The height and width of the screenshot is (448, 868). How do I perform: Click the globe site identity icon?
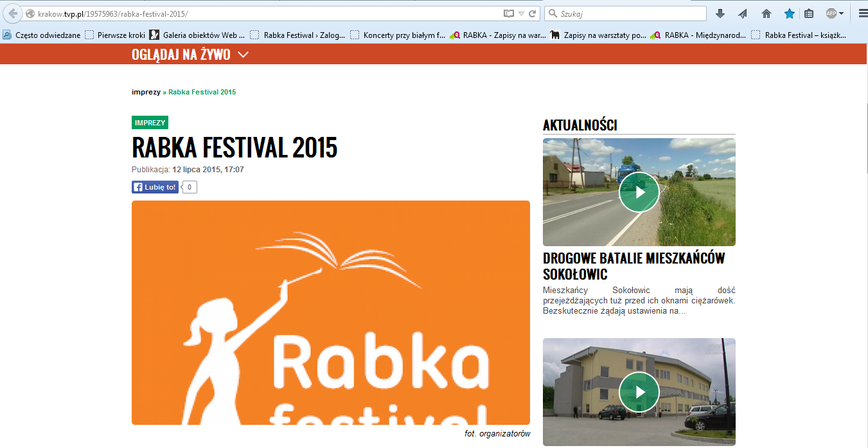pos(30,13)
